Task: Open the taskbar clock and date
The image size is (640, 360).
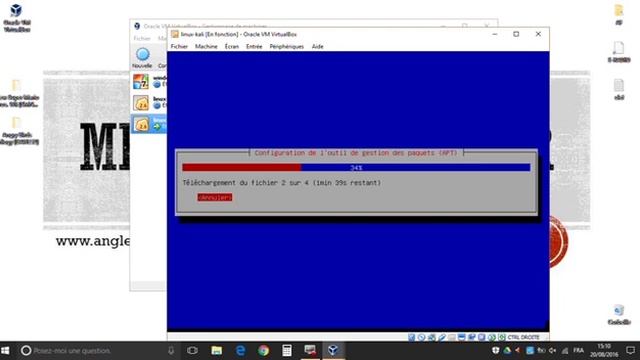Action: (x=604, y=351)
